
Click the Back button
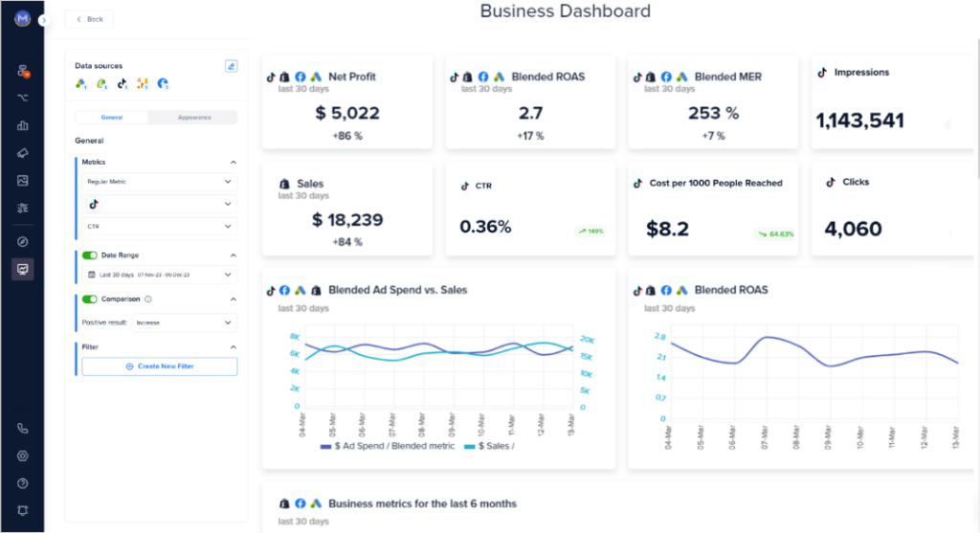pyautogui.click(x=89, y=19)
